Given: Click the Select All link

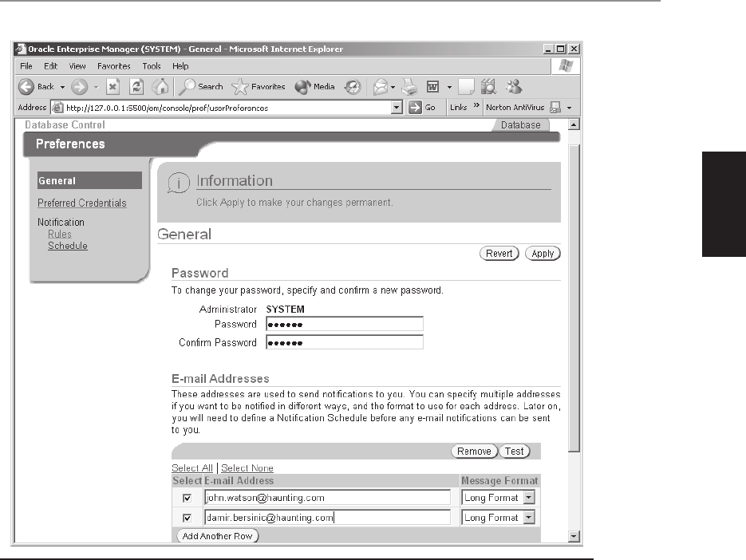Looking at the screenshot, I should (192, 468).
